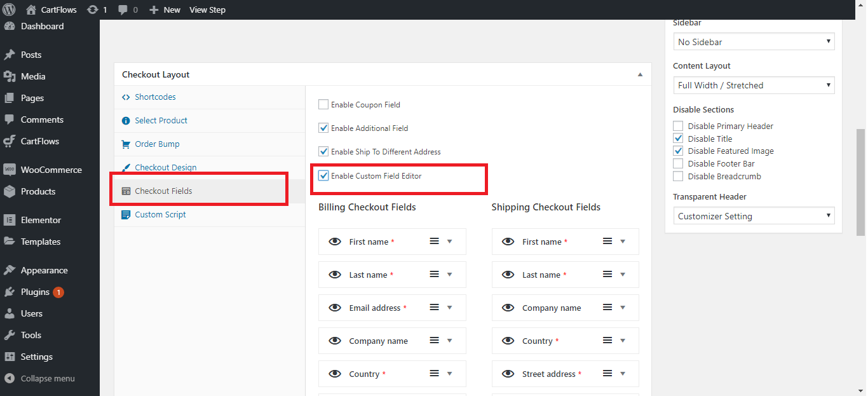The height and width of the screenshot is (396, 868).
Task: Open the New menu in the admin bar
Action: pos(165,10)
